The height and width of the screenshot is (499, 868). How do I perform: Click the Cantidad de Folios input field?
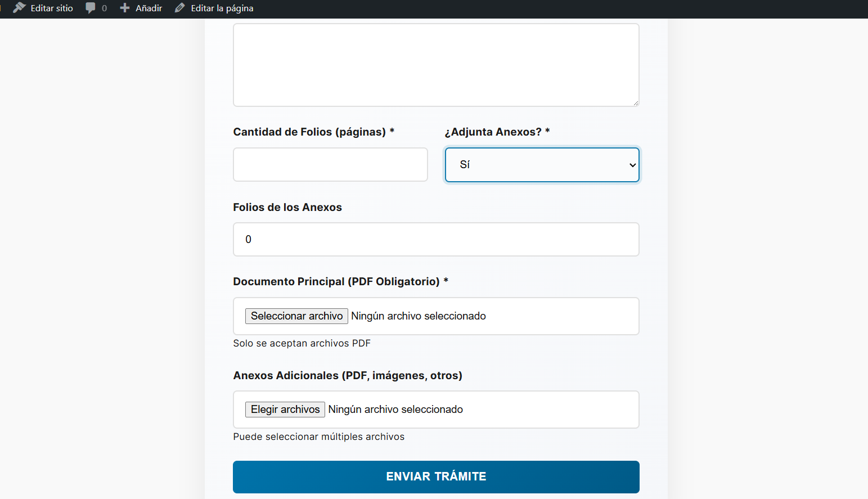[x=330, y=165]
